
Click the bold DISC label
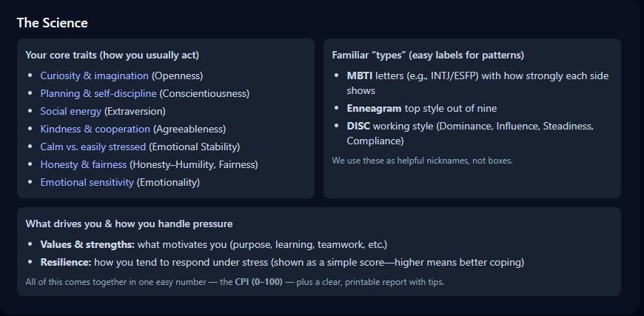point(359,126)
